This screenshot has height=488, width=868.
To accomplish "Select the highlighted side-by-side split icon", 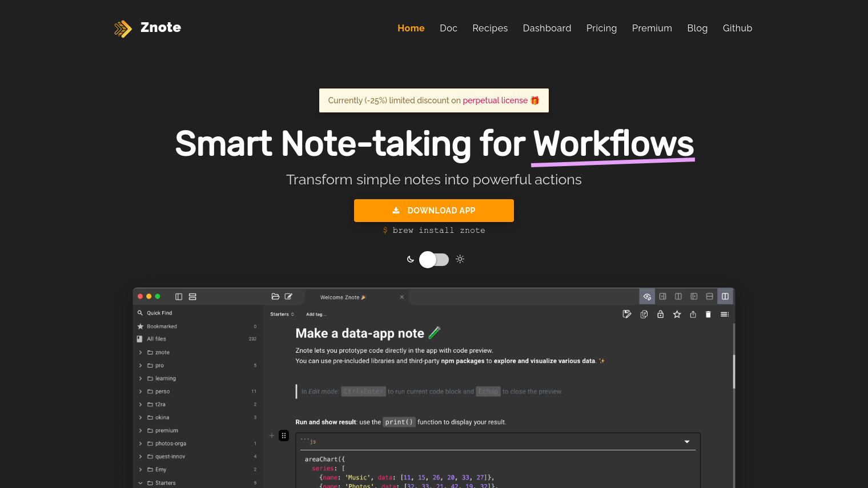I will click(725, 297).
